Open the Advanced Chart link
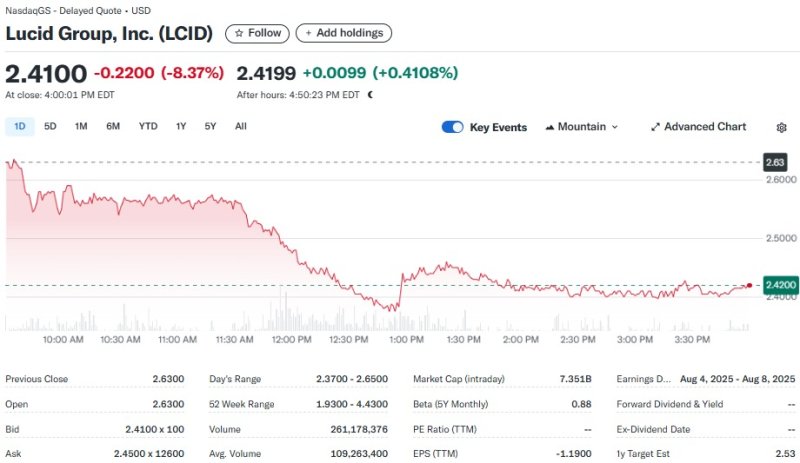 698,127
